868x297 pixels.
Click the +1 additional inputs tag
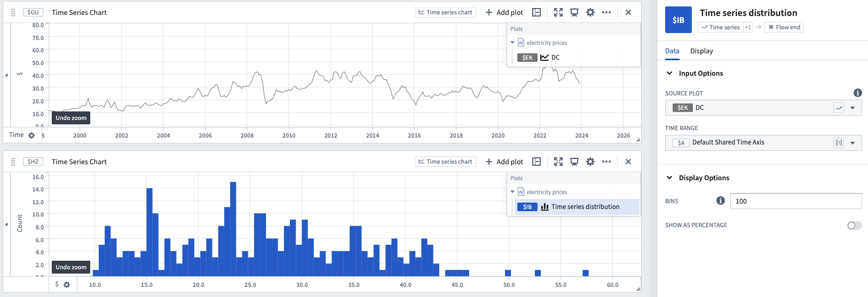748,27
